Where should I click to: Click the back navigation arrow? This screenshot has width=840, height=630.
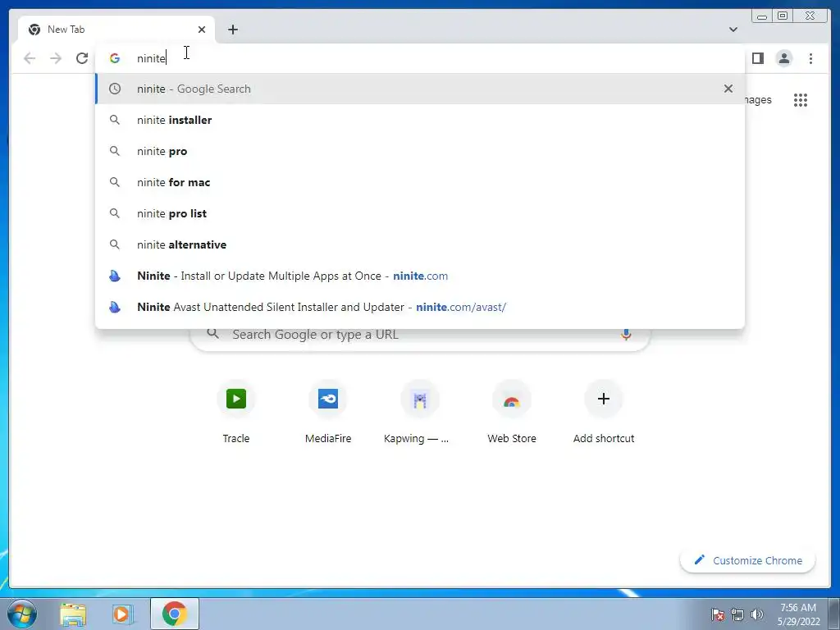[x=30, y=58]
